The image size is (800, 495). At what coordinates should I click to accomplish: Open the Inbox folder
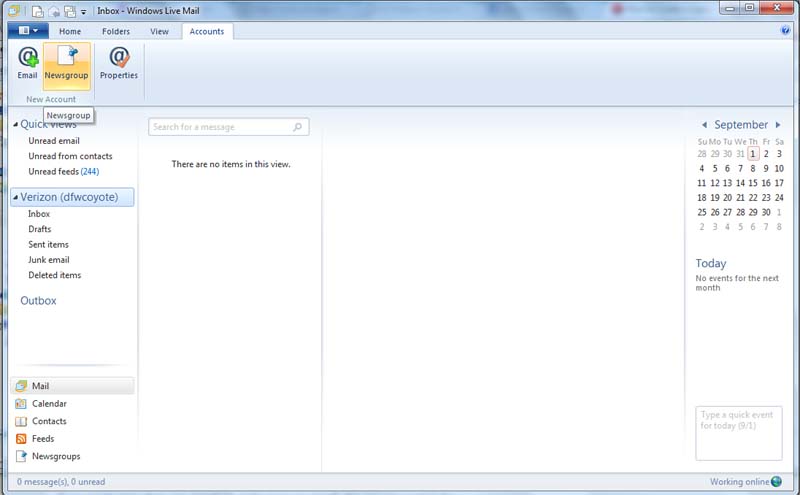39,214
